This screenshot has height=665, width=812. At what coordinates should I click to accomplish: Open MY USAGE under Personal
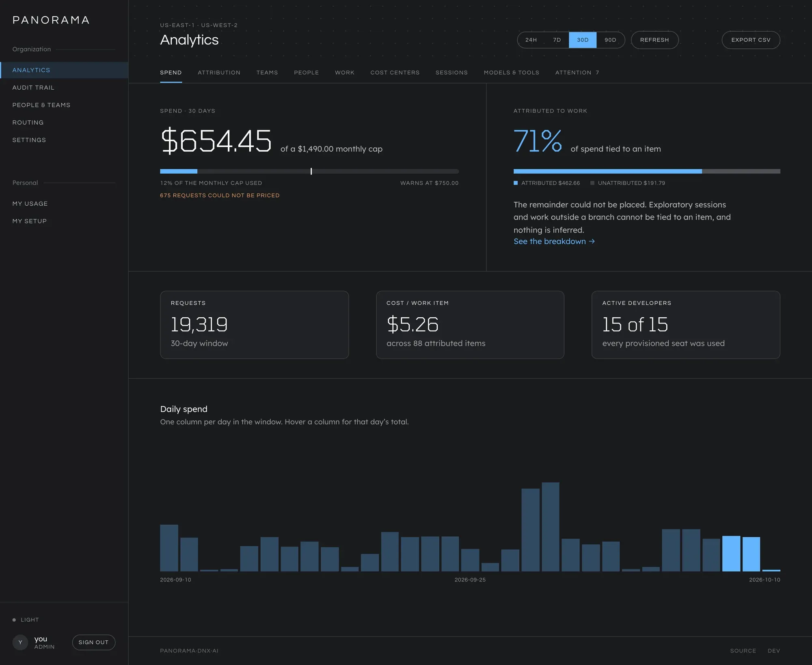[x=64, y=204]
